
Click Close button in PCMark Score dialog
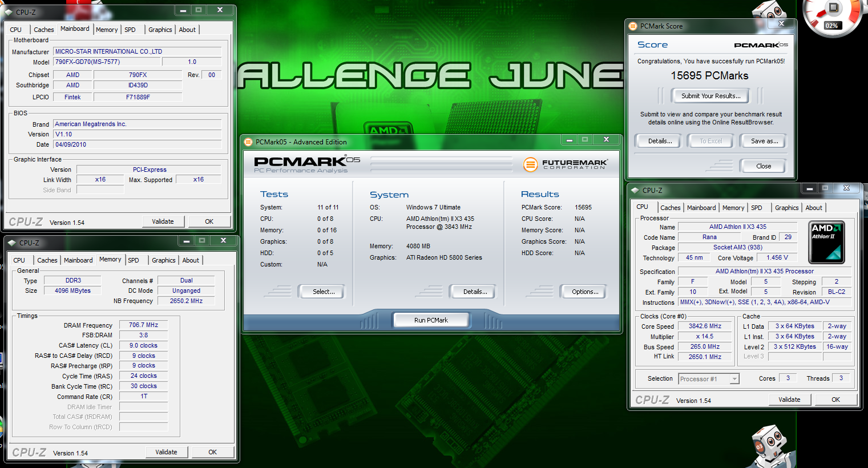tap(764, 166)
